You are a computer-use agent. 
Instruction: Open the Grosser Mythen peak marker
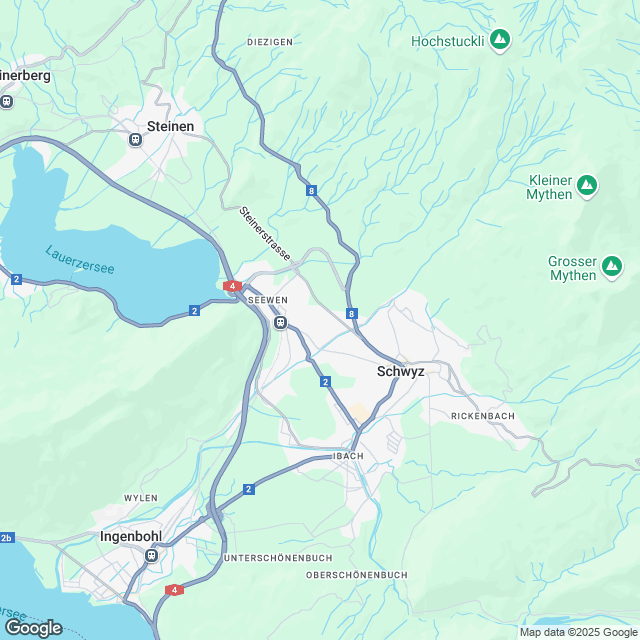pyautogui.click(x=612, y=267)
